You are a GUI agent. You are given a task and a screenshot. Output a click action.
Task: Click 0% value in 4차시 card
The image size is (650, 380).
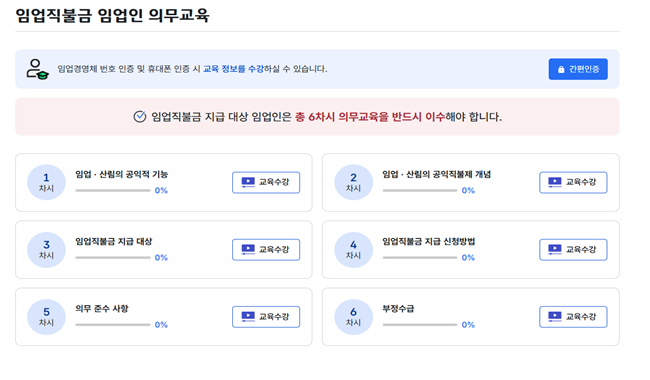[x=468, y=258]
